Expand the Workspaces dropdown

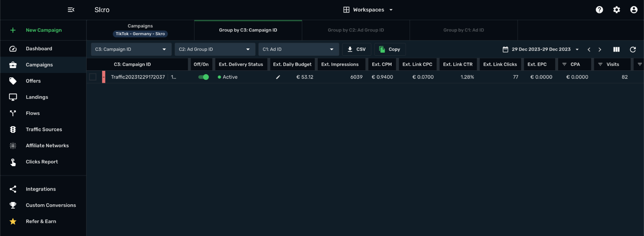click(x=368, y=9)
